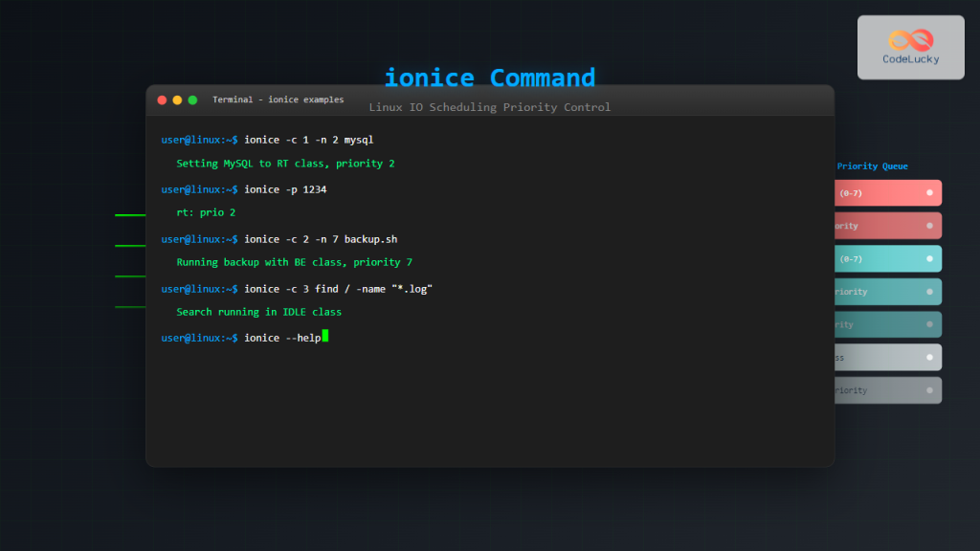Image resolution: width=980 pixels, height=551 pixels.
Task: Click the ionice Command heading link
Action: [x=490, y=77]
